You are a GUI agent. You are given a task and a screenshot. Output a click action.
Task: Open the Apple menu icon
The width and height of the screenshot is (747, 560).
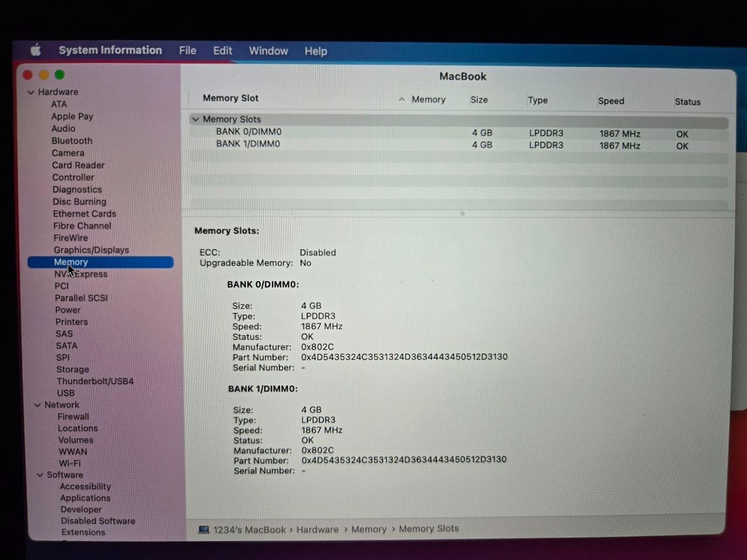[36, 50]
